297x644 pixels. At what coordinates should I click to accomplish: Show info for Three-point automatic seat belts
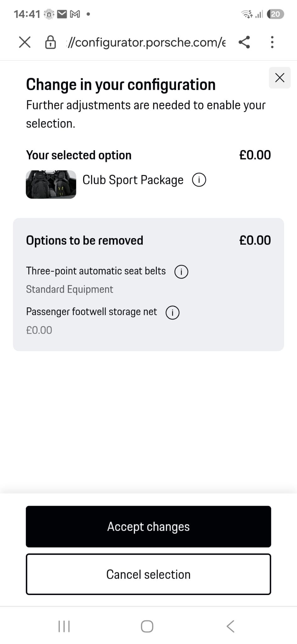(x=181, y=272)
